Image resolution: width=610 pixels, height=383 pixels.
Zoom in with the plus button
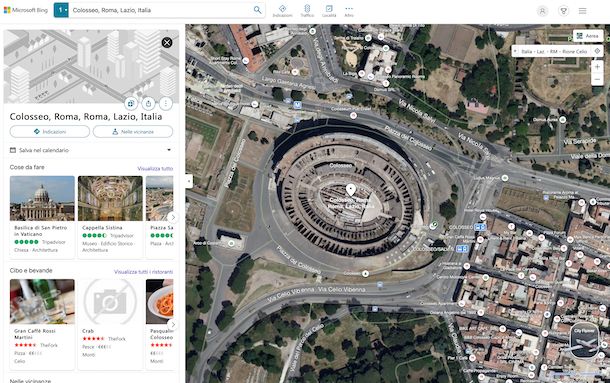(x=597, y=67)
